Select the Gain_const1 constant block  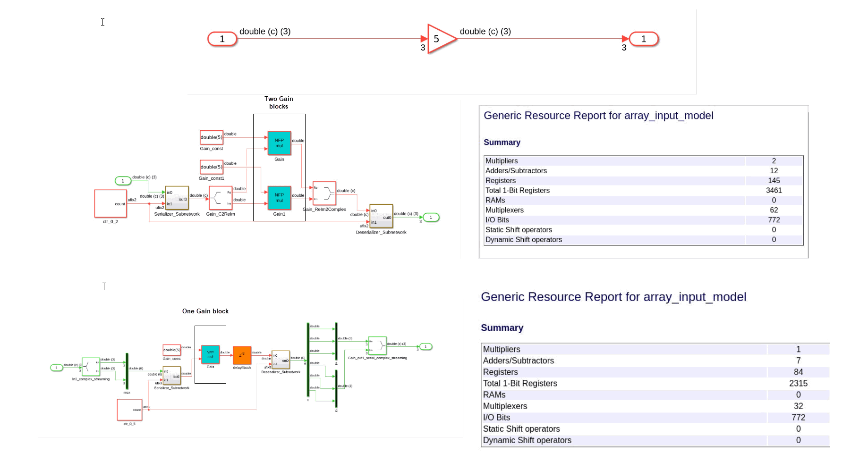[x=212, y=167]
